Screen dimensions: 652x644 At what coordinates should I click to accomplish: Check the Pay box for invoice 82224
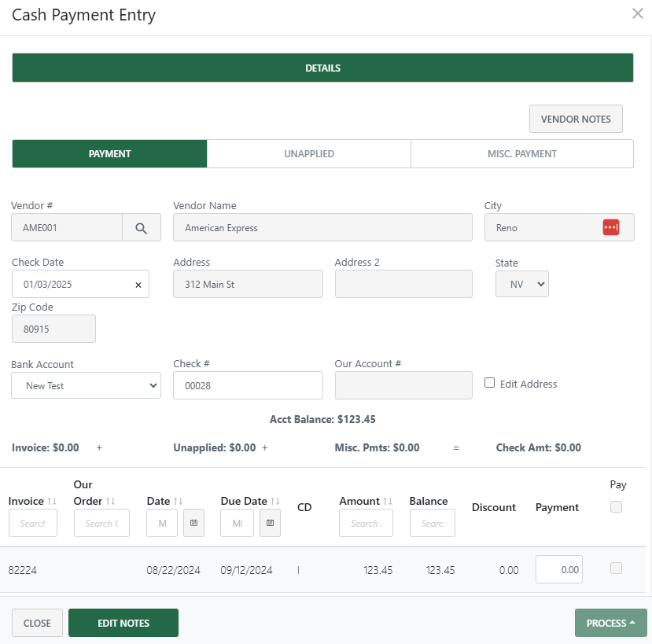[617, 569]
